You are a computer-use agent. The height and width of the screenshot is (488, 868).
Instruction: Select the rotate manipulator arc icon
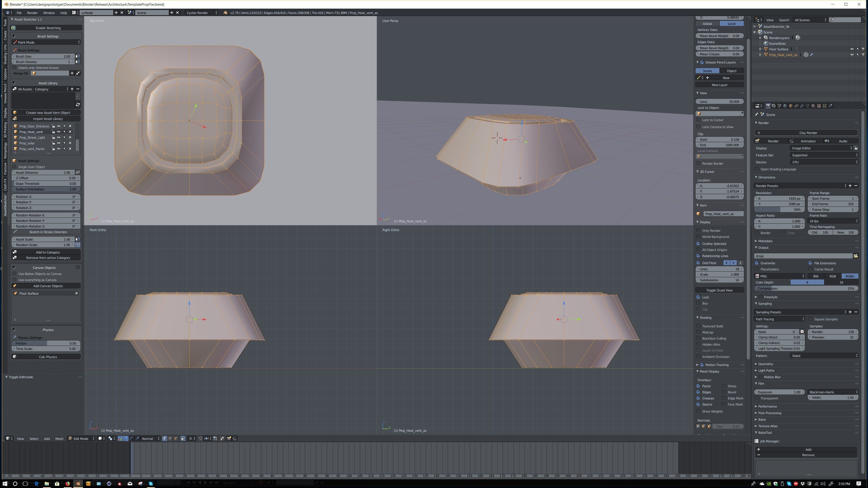(x=131, y=439)
